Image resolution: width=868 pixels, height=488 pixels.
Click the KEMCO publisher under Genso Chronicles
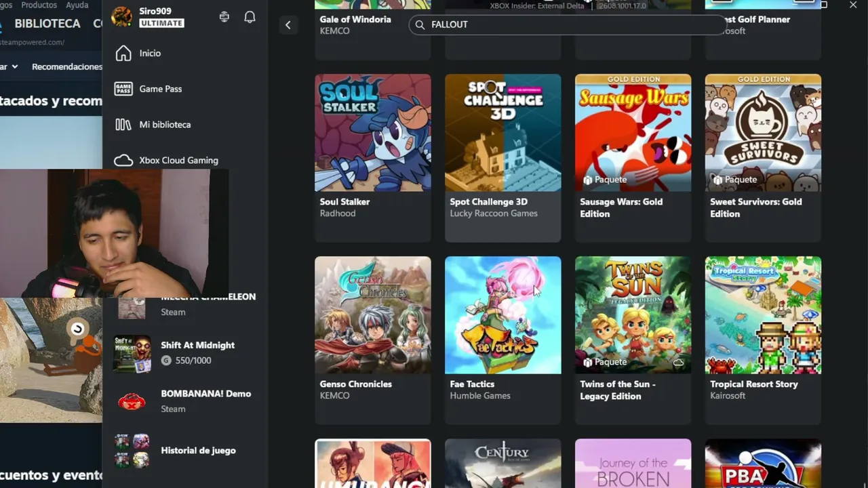pyautogui.click(x=335, y=396)
